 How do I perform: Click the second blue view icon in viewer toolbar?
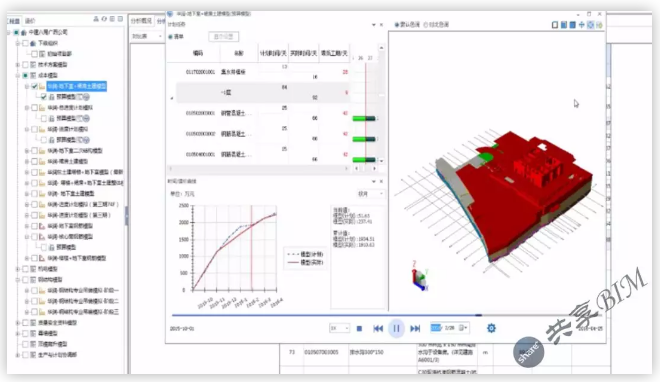tap(564, 25)
